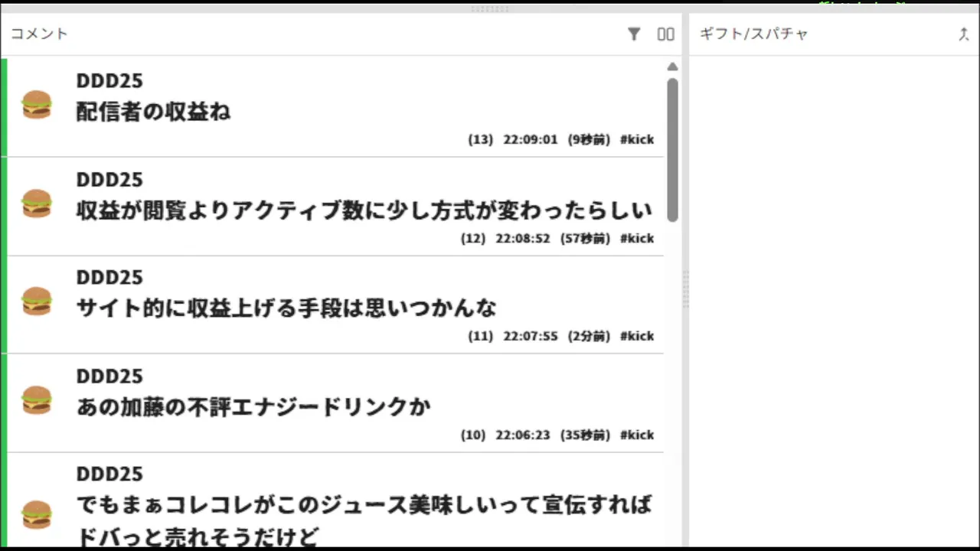Select comment サイト的に収益上げる手段は思いつかんな
Image resolution: width=980 pixels, height=551 pixels.
286,308
